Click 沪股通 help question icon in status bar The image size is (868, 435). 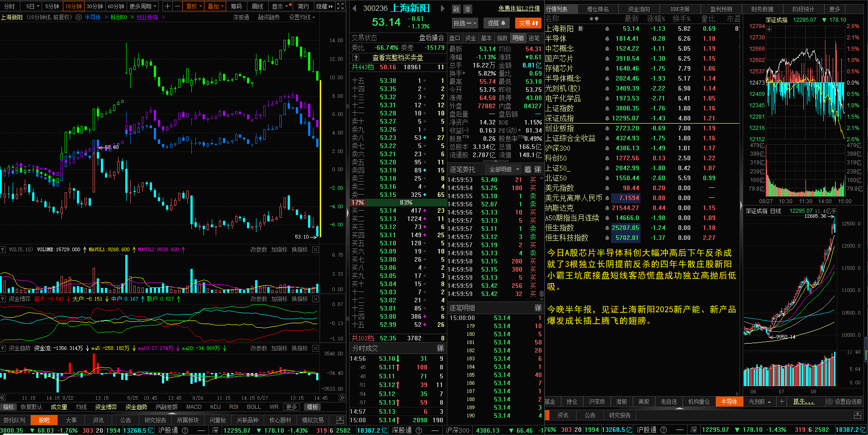(185, 430)
